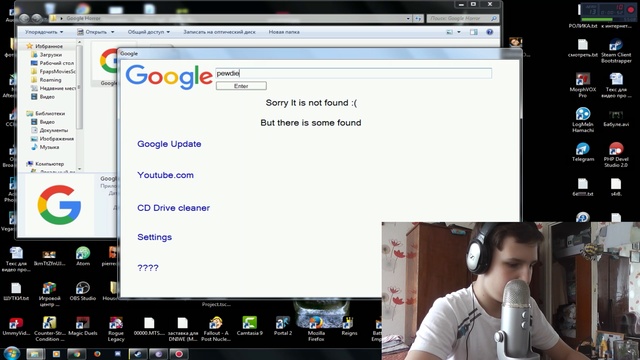Open the Settings link in Google window
This screenshot has width=640, height=360.
[154, 237]
